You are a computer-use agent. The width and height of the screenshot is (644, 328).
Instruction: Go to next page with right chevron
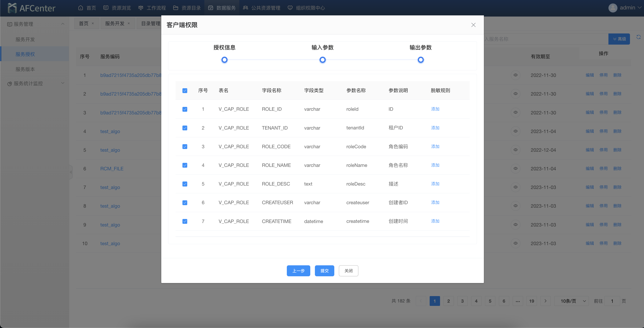click(x=545, y=301)
